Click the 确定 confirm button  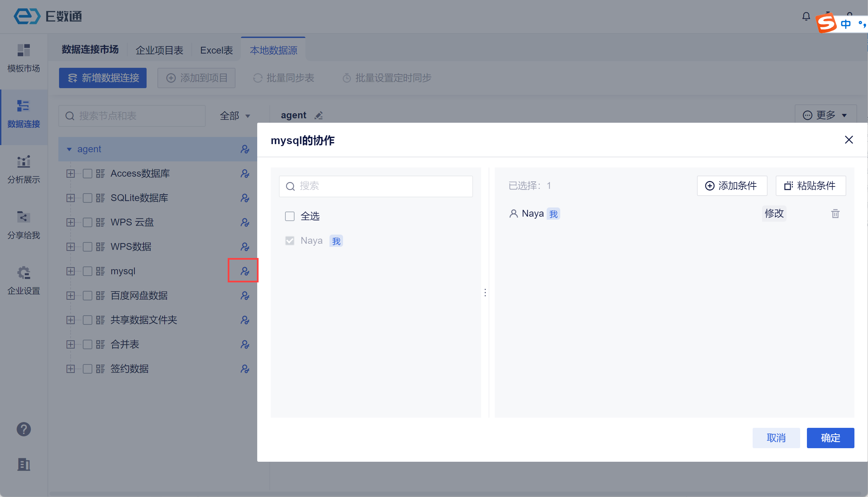830,438
